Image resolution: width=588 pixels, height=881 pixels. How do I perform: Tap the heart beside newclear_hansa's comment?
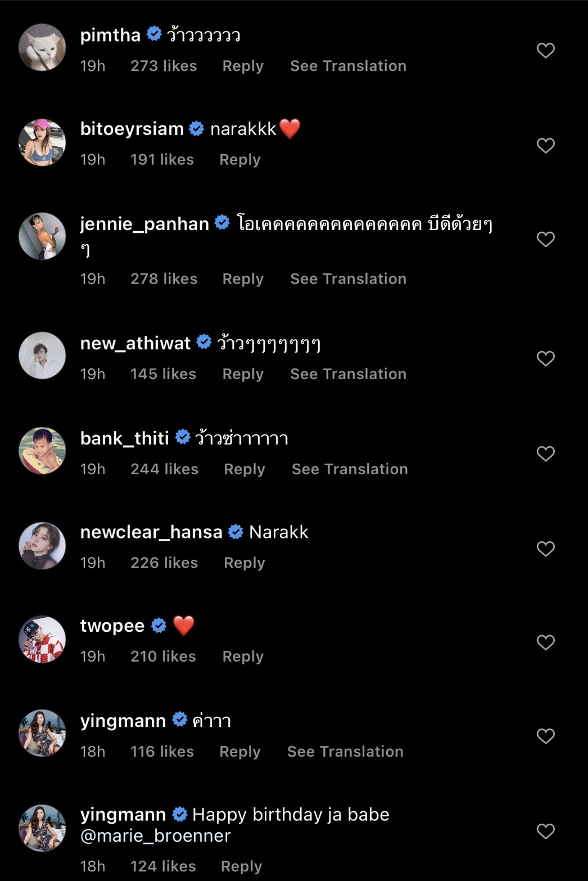[545, 549]
